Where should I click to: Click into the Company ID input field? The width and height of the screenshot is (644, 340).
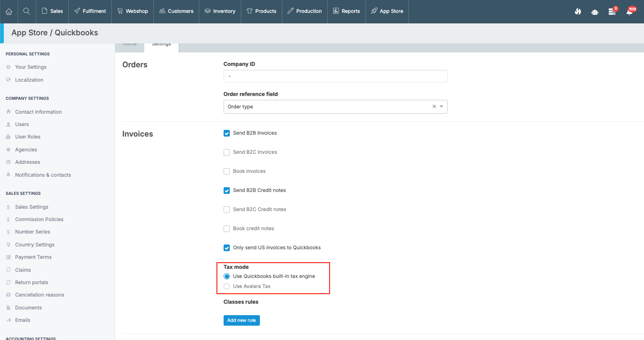click(x=335, y=76)
